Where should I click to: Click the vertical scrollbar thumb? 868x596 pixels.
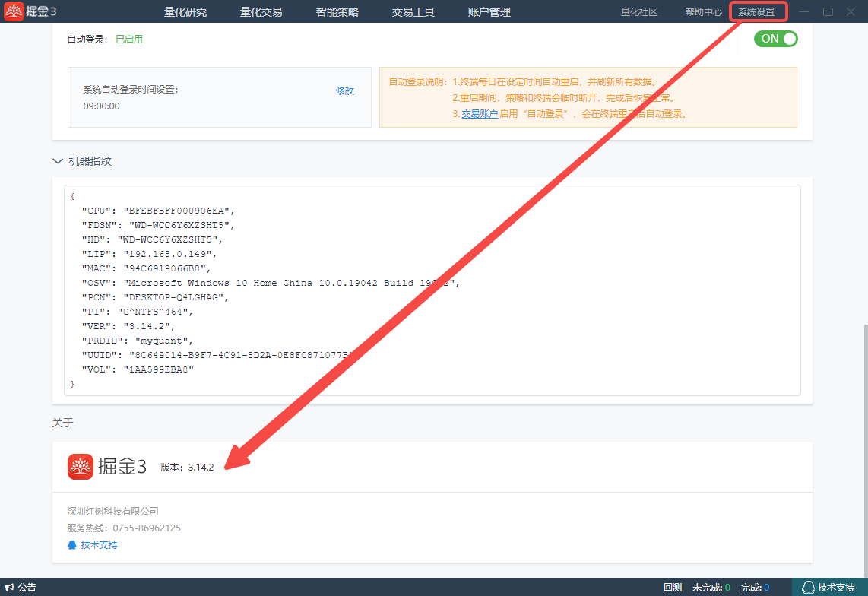[865, 450]
